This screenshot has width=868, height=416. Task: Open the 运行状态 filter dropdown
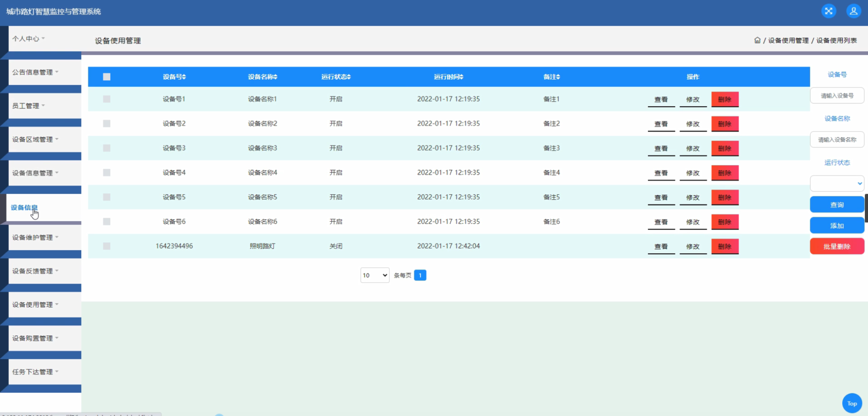pyautogui.click(x=837, y=183)
